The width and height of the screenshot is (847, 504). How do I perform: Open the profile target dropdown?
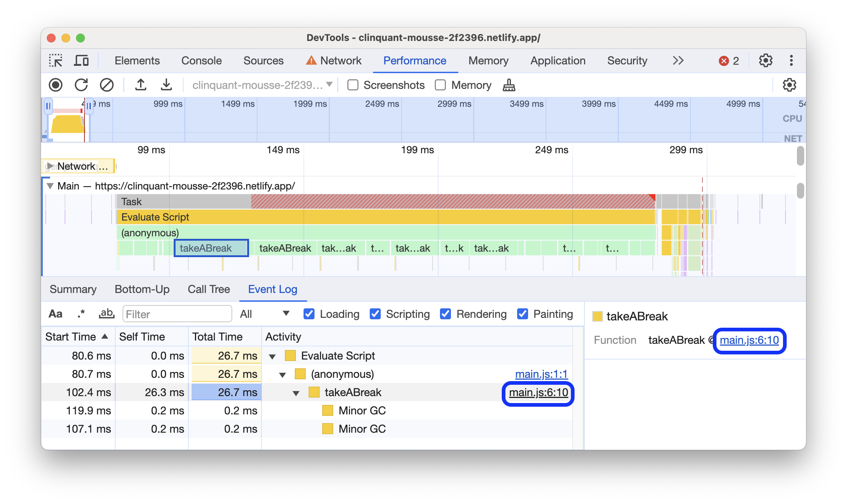[261, 84]
